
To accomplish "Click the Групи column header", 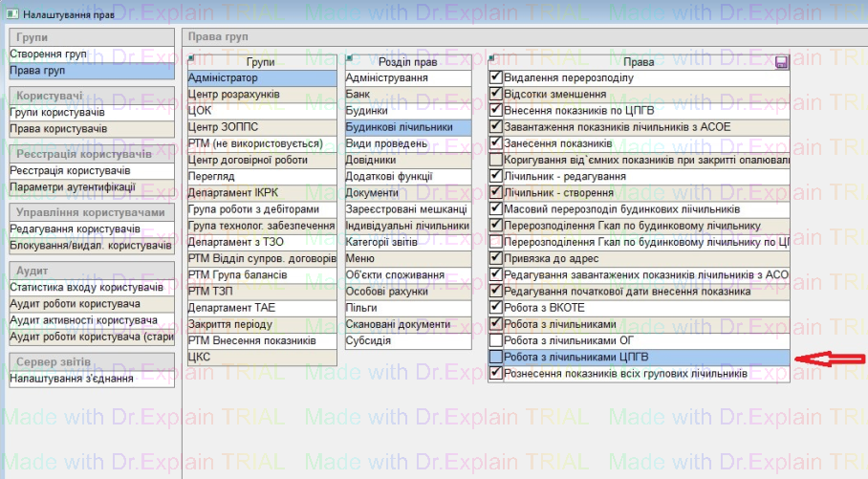I will [262, 62].
